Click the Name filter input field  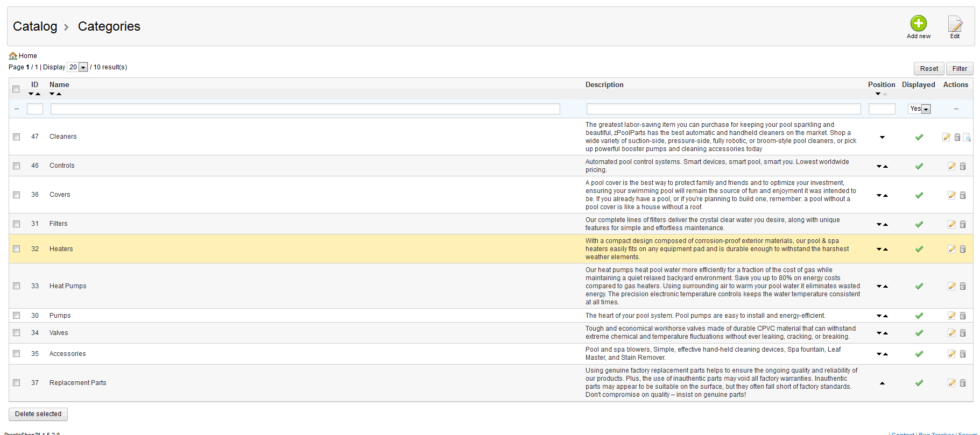[305, 109]
